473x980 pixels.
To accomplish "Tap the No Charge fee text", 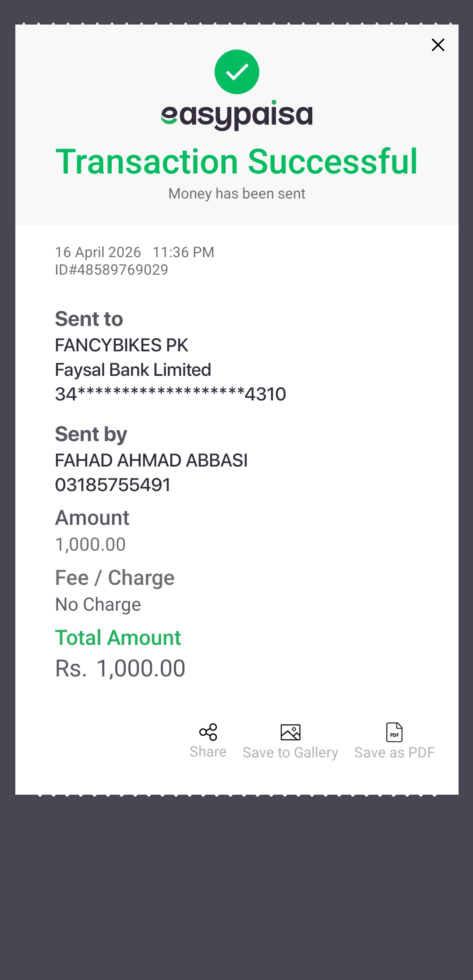I will (98, 605).
